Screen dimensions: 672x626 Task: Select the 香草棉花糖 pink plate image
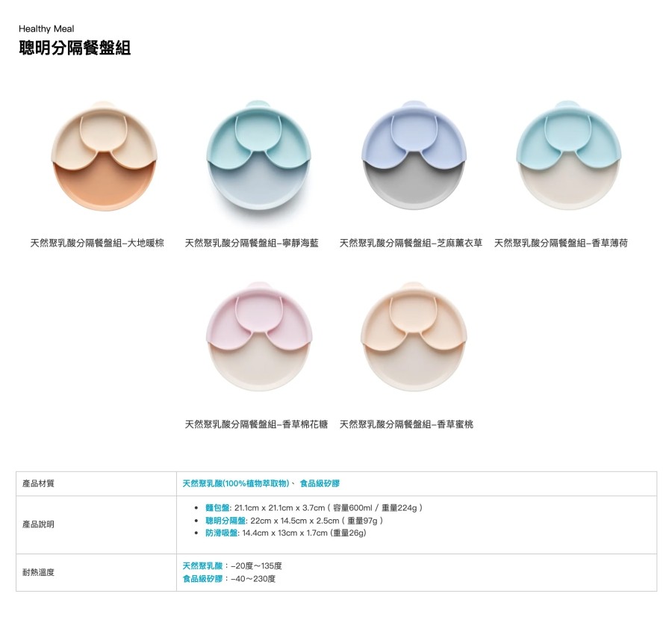pos(259,337)
